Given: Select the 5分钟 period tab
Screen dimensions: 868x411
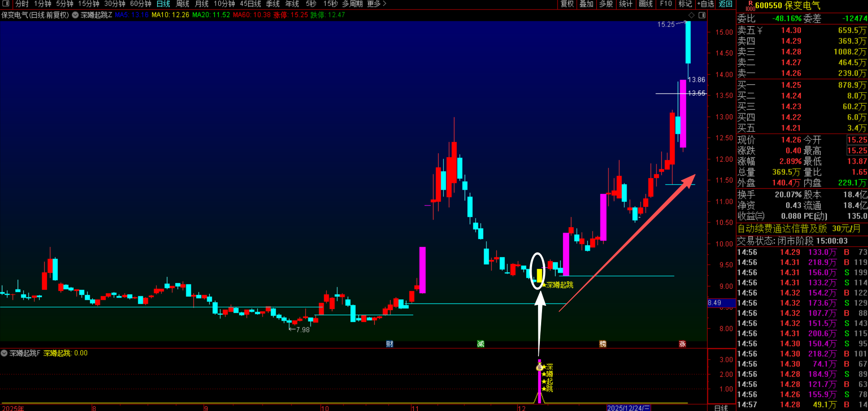Looking at the screenshot, I should pos(65,4).
